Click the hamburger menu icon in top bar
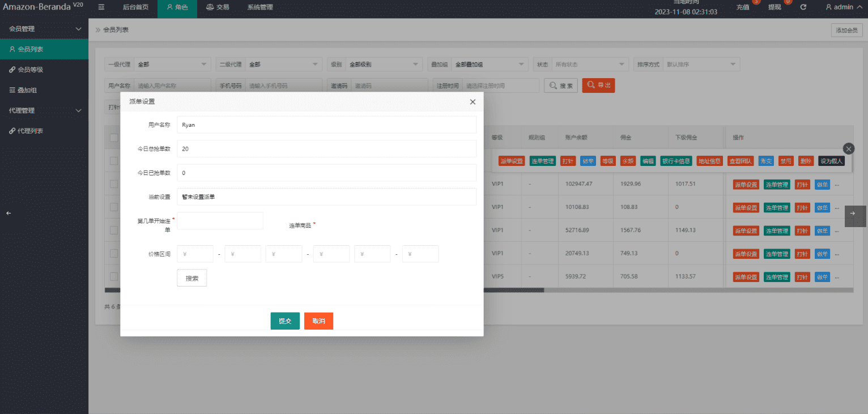This screenshot has height=414, width=868. click(101, 7)
